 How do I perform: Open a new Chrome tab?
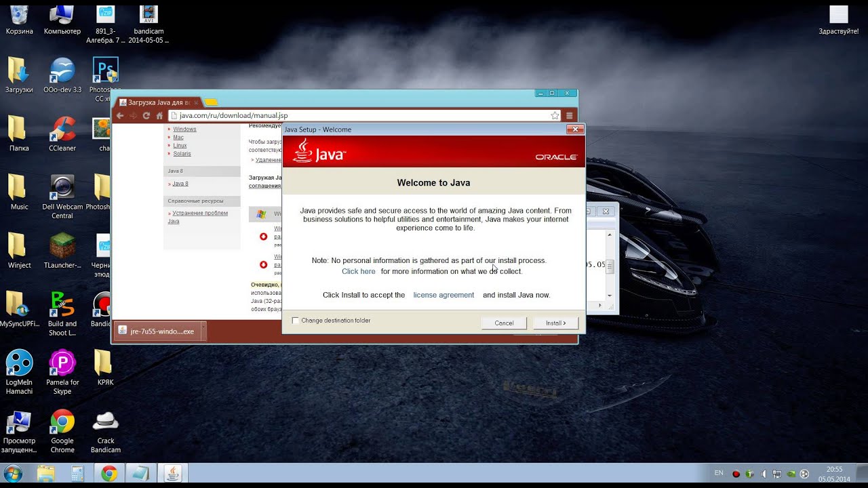(211, 102)
